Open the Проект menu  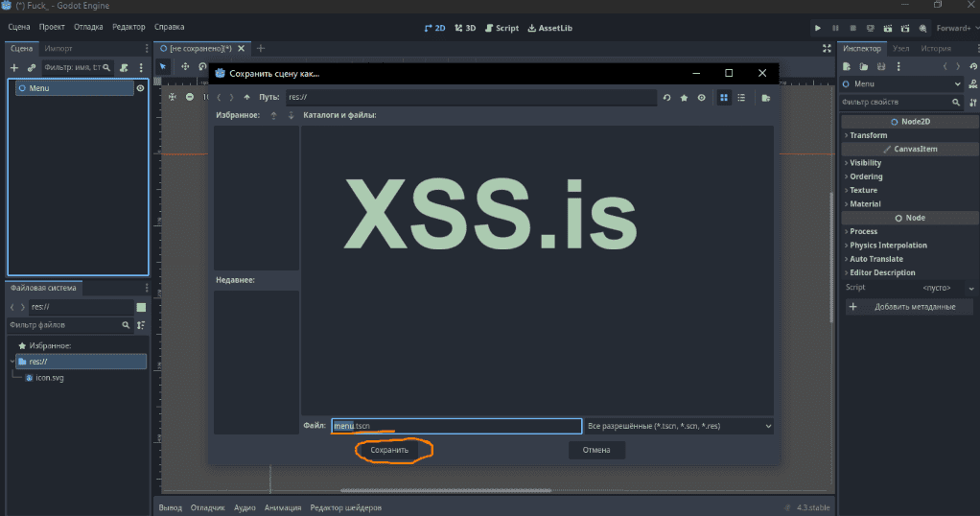coord(52,27)
